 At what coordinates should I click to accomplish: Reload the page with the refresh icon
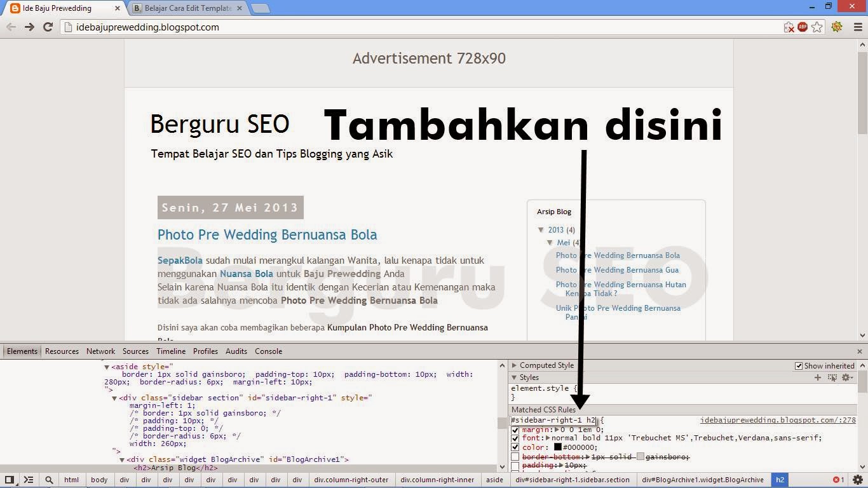pyautogui.click(x=48, y=27)
